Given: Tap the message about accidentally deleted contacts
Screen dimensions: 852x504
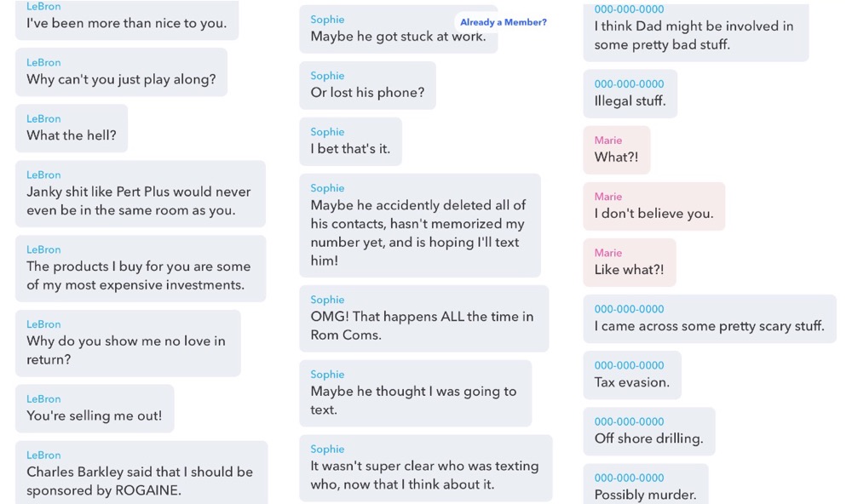Looking at the screenshot, I should [x=420, y=226].
